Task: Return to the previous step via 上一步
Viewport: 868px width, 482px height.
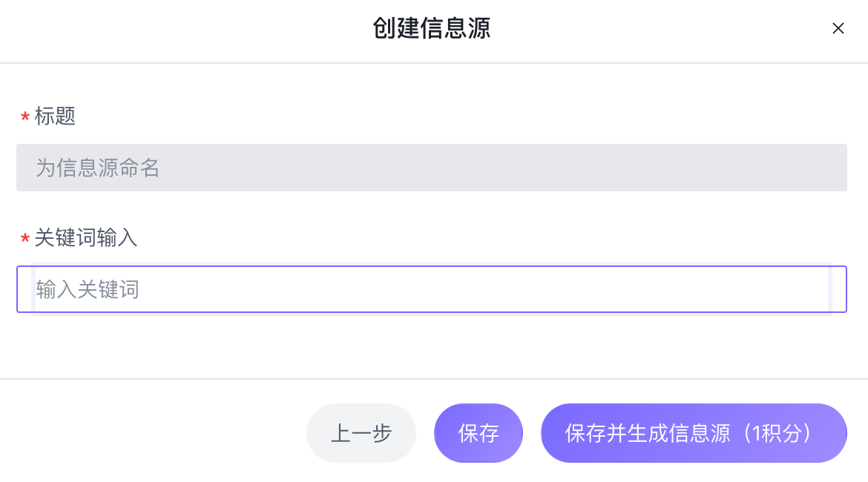Action: (361, 433)
